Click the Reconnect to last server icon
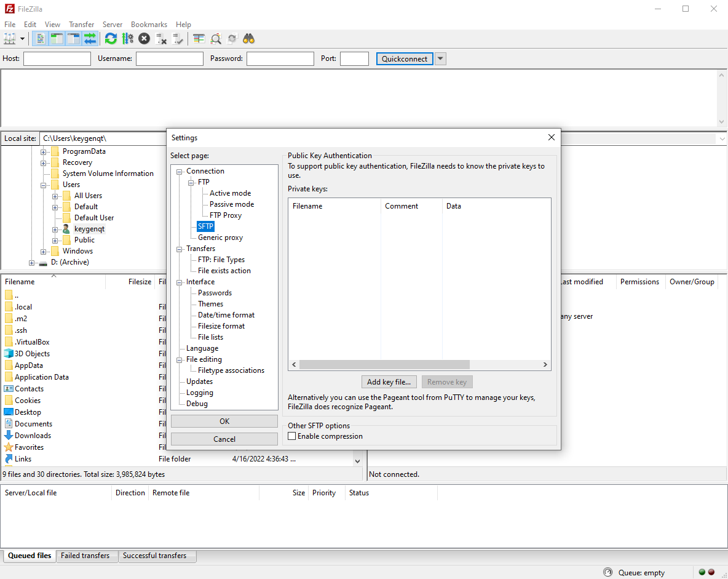728x579 pixels. point(178,39)
